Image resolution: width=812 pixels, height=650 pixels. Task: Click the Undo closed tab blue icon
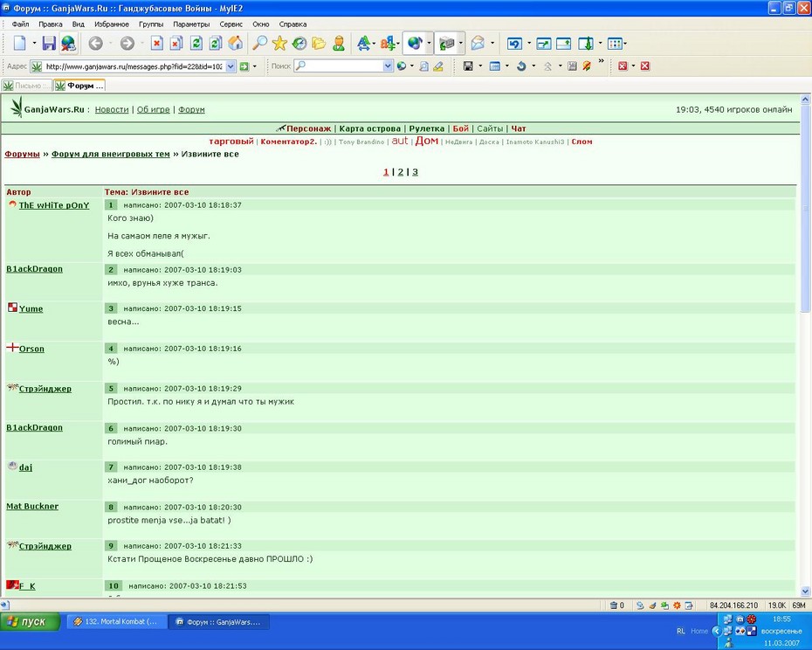click(x=514, y=44)
